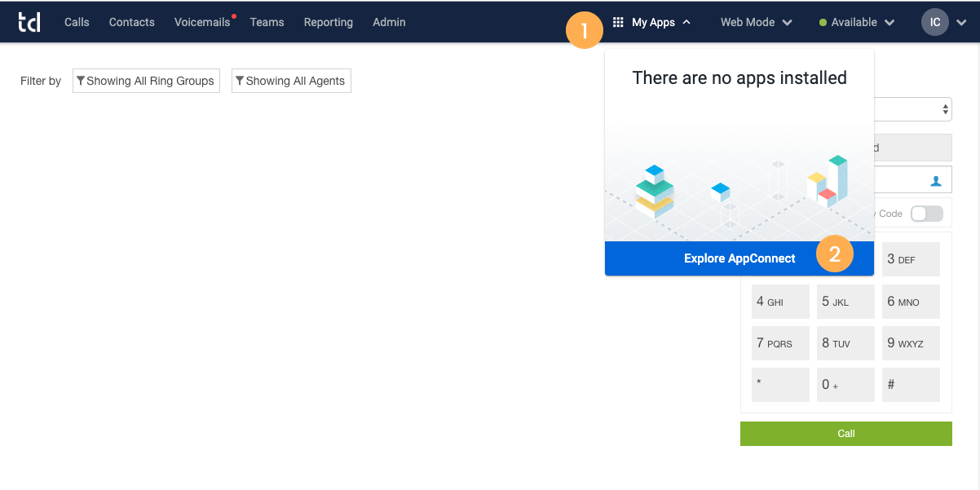The image size is (980, 490).
Task: Click the contact lookup person icon
Action: [x=934, y=179]
